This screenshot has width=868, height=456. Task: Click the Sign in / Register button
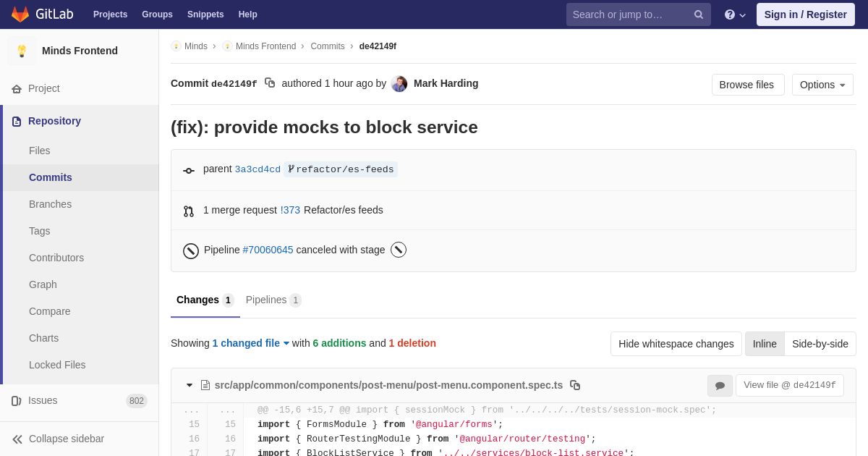point(806,14)
